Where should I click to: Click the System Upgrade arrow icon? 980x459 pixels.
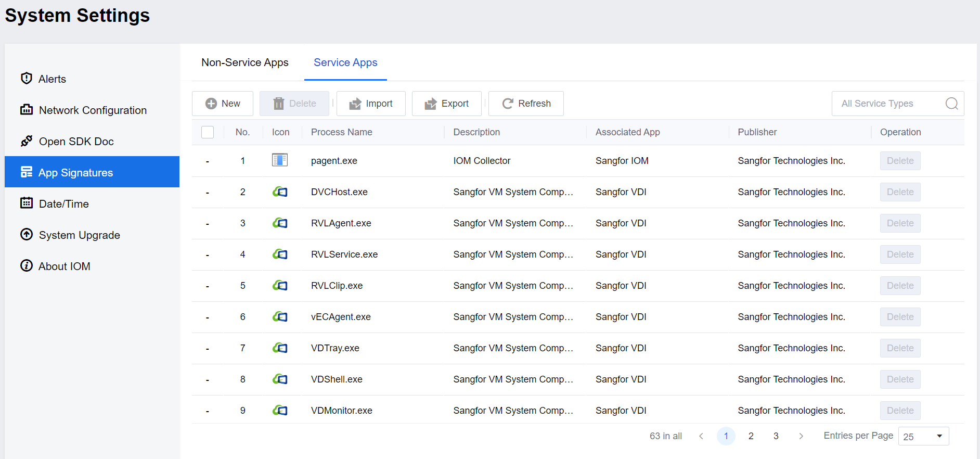[27, 235]
